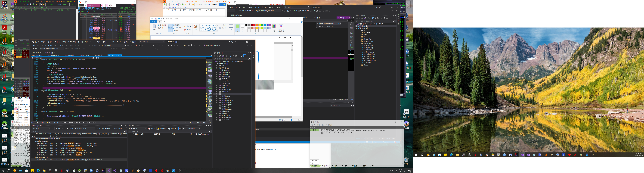Expand MainFrm.cpp in SHMSiseApp Solution Explorer
Screen dimensions: 644x173
[217, 77]
